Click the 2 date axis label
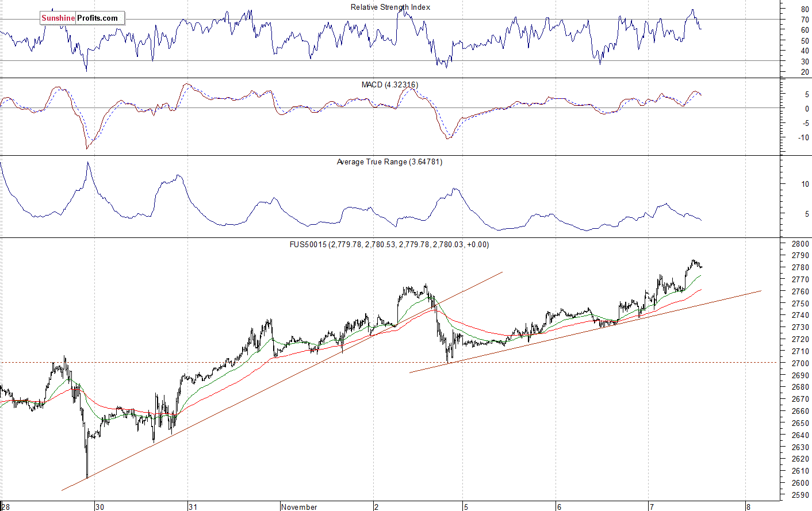 click(x=377, y=507)
